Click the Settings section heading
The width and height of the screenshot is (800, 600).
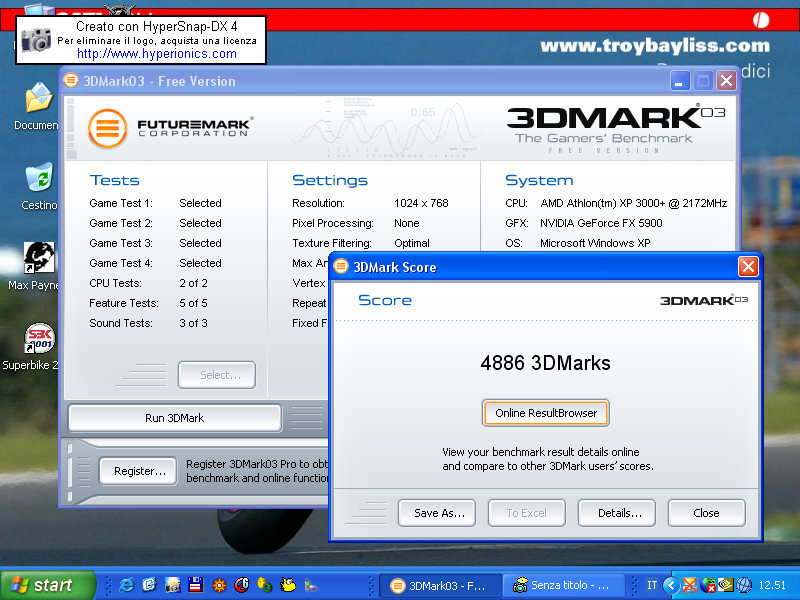point(330,180)
